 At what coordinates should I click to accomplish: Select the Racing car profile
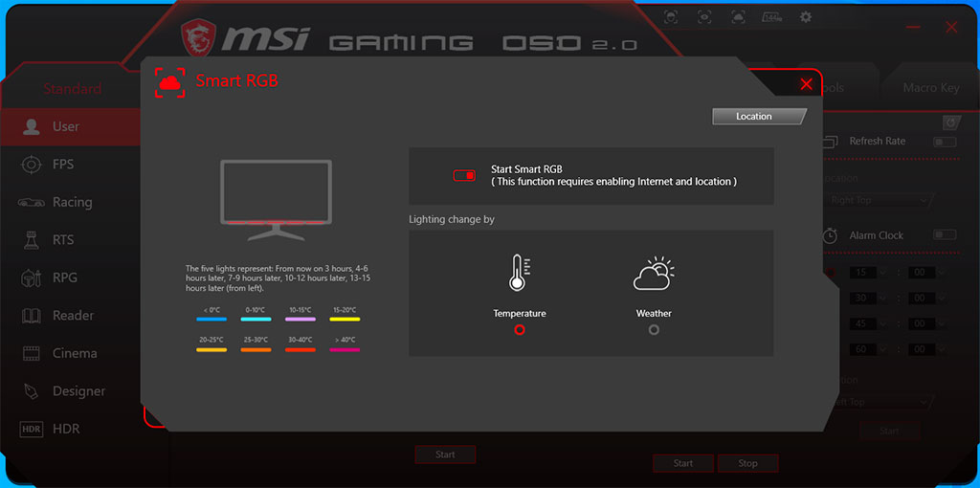70,202
